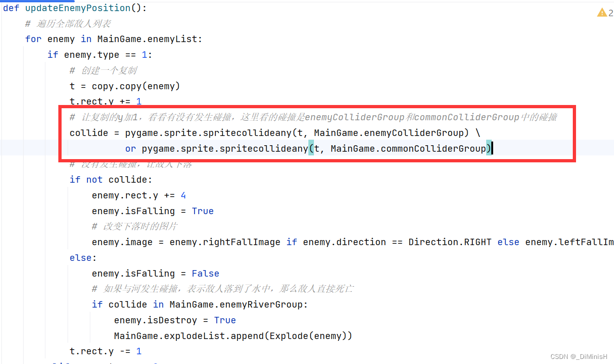
Task: Click the 'else:' keyword line
Action: click(x=83, y=258)
